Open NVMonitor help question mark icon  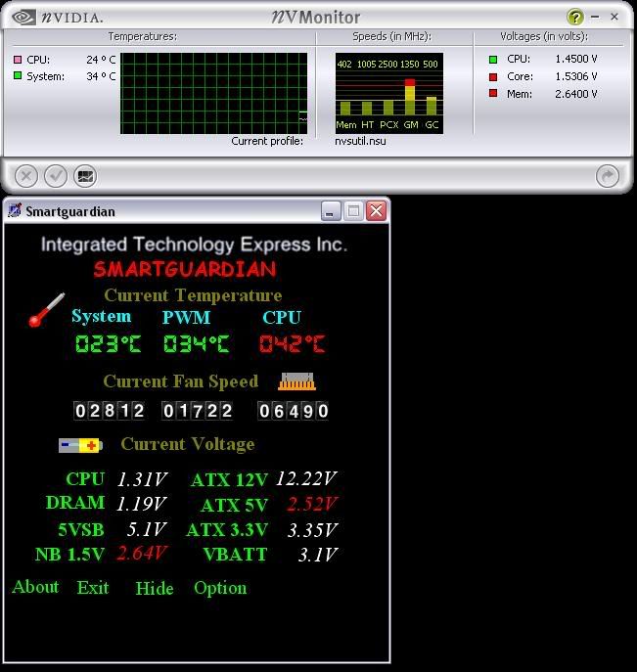click(575, 18)
